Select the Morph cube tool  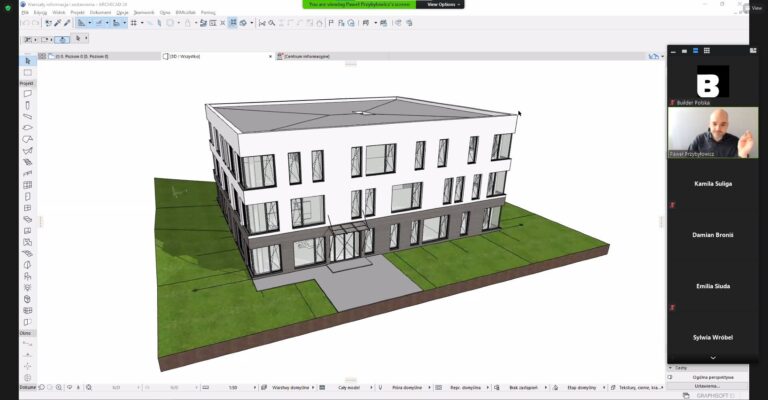pos(28,299)
